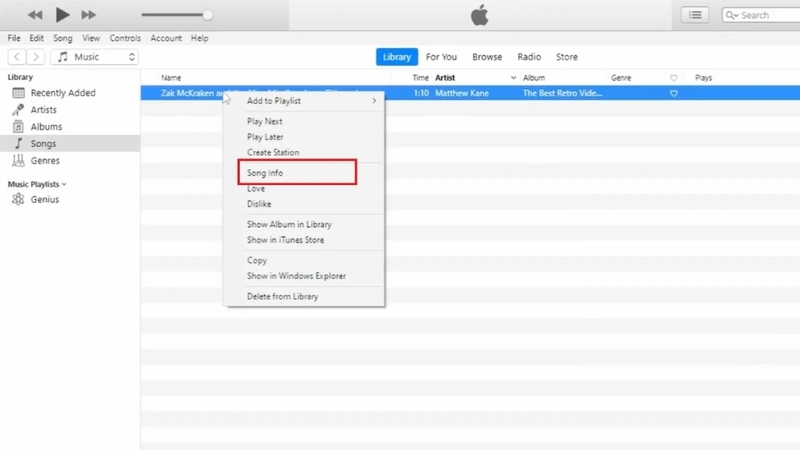Screen dimensions: 800x450
Task: Sort by the Time column header
Action: click(420, 78)
